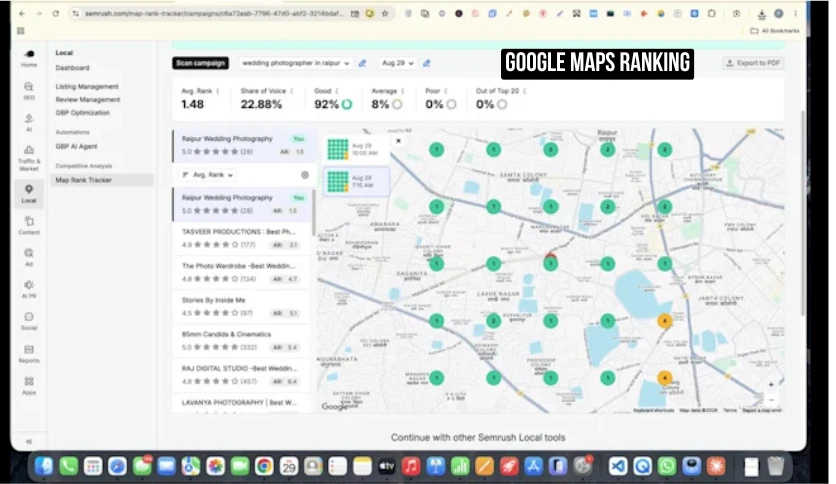This screenshot has width=836, height=484.
Task: Click the Terms link on map
Action: pyautogui.click(x=730, y=410)
